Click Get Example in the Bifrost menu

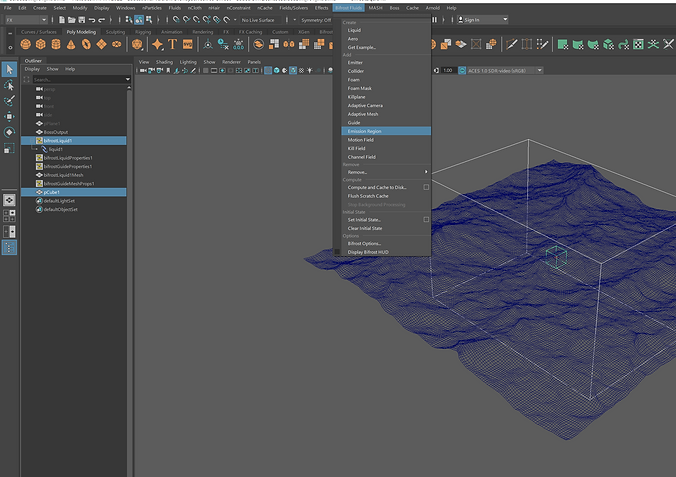pos(386,47)
